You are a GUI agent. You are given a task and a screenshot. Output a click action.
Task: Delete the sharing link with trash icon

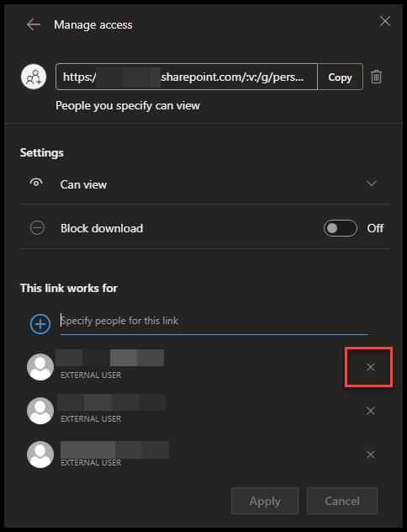[x=376, y=77]
